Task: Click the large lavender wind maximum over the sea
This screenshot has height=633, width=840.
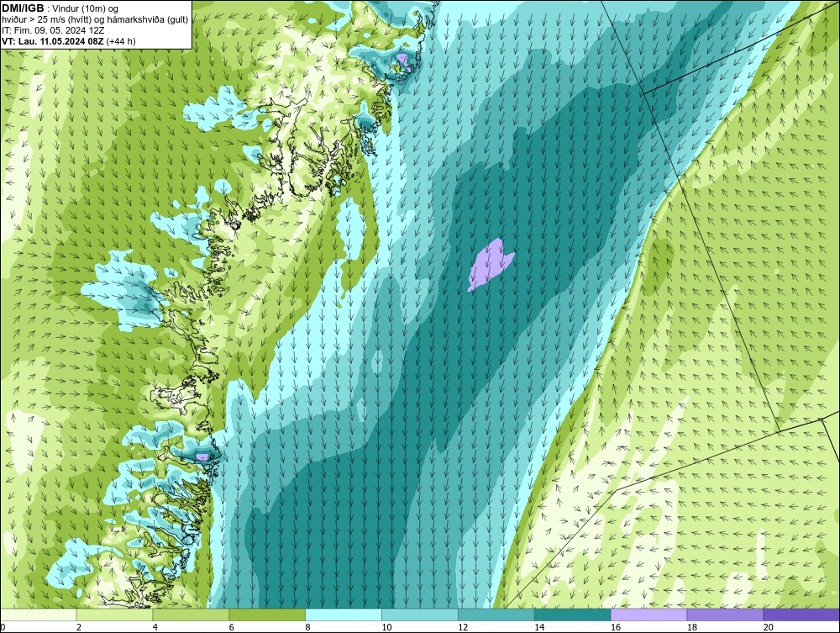Action: (x=490, y=265)
